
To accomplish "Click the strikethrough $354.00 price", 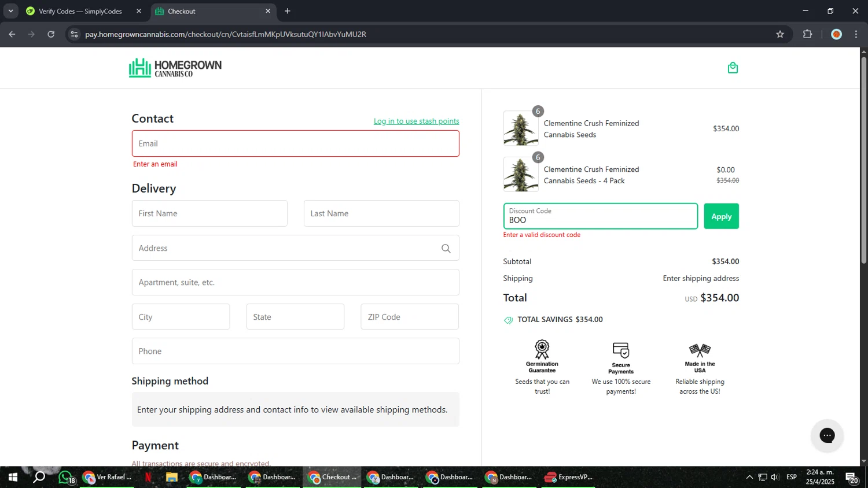I will (727, 180).
